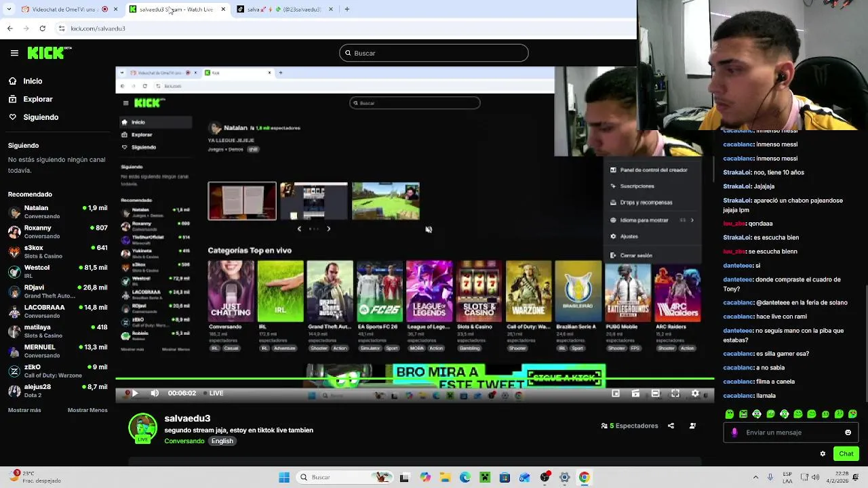The height and width of the screenshot is (488, 868).
Task: Open stream player settings gear
Action: pos(695,393)
